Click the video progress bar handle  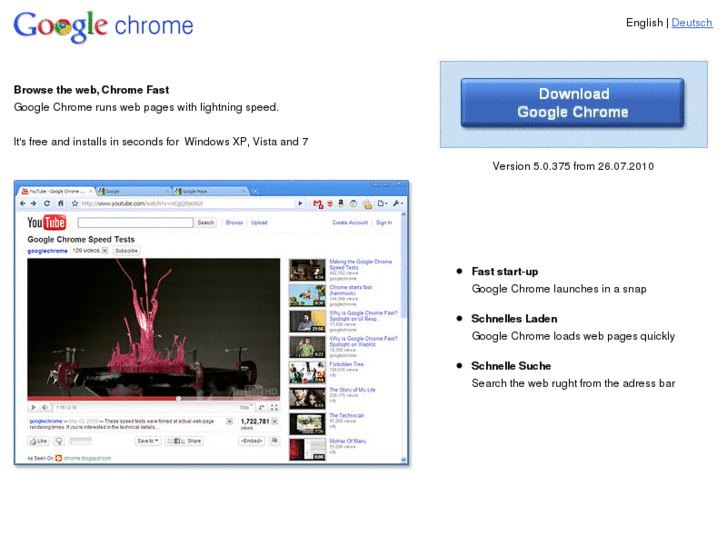pos(179,398)
